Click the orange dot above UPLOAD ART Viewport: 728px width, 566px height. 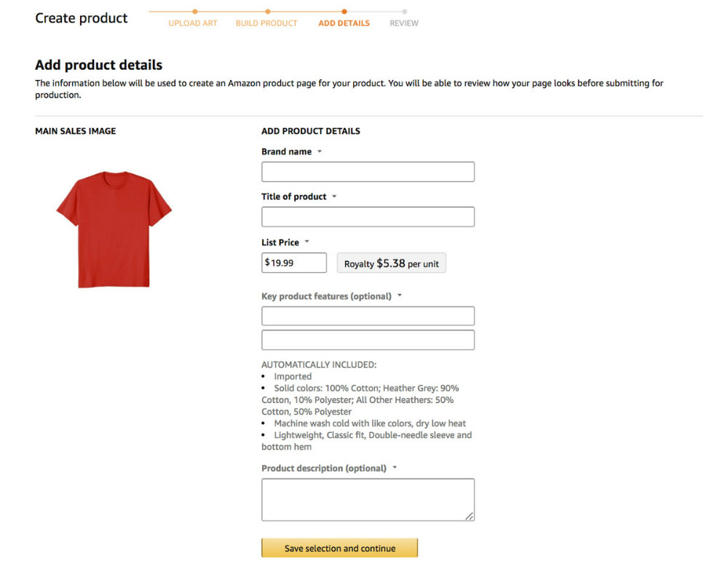point(194,12)
